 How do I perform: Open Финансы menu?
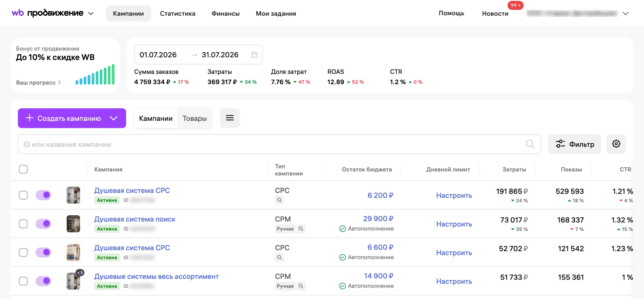pyautogui.click(x=225, y=13)
